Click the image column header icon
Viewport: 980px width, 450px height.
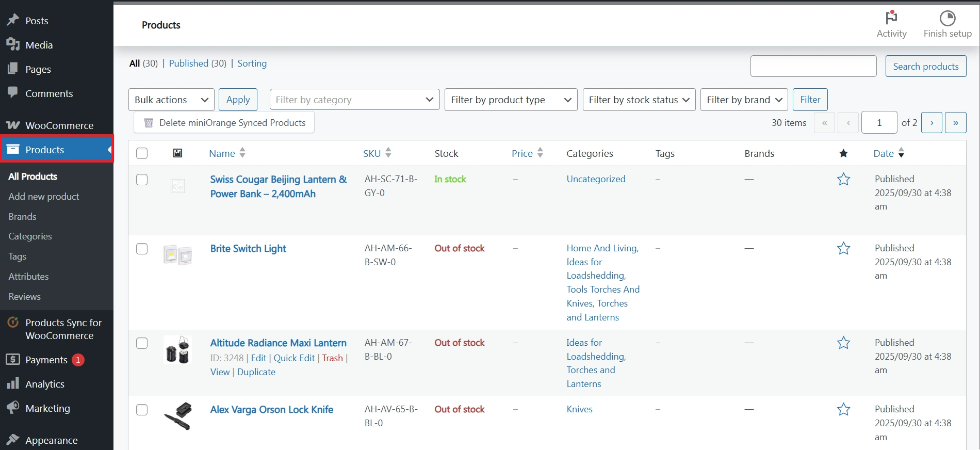point(177,153)
